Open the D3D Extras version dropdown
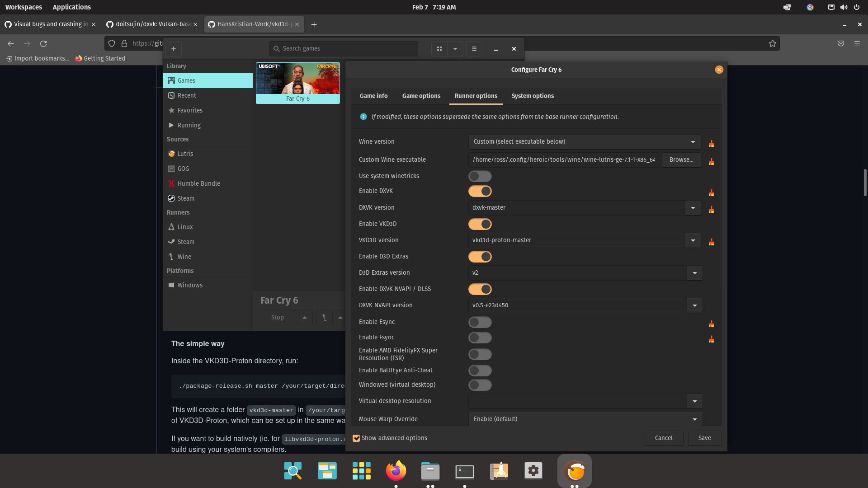 694,273
